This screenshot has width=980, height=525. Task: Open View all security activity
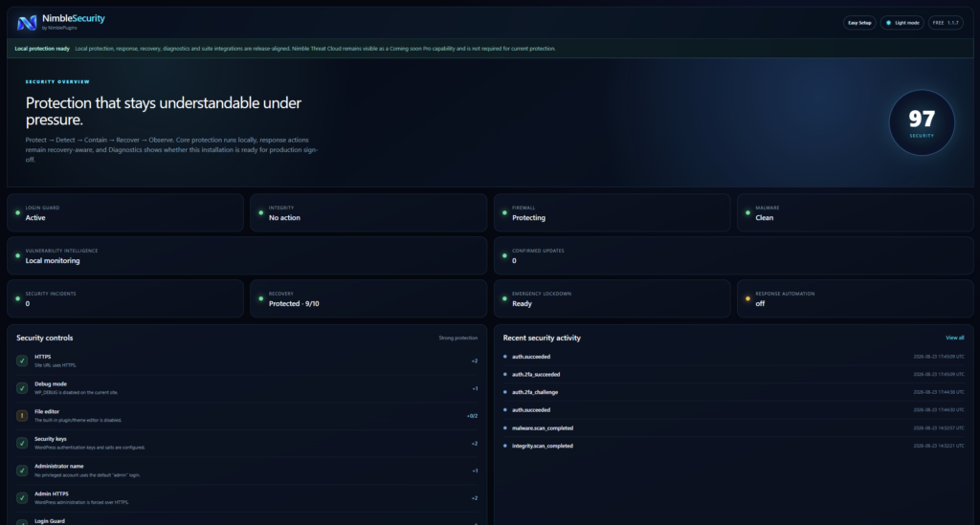tap(954, 338)
